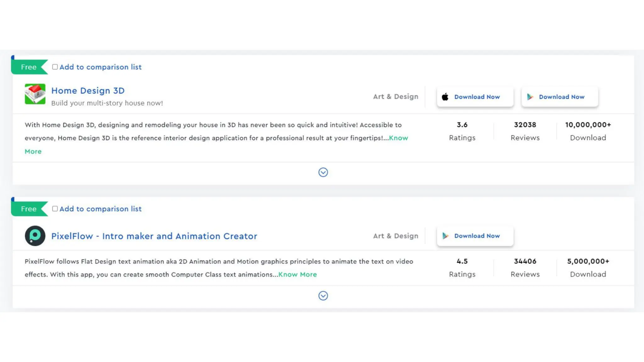644x362 pixels.
Task: Click Know link in Home Design description
Action: [398, 138]
